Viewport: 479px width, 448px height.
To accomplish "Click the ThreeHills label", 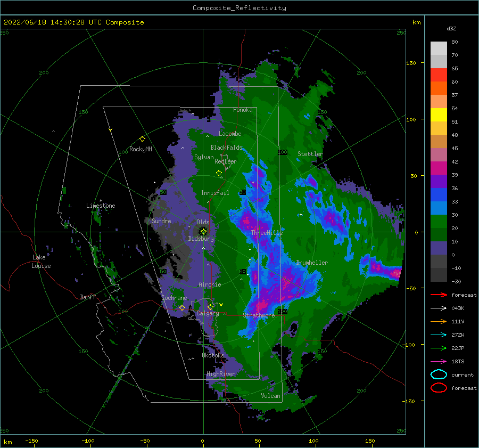I will tap(267, 233).
